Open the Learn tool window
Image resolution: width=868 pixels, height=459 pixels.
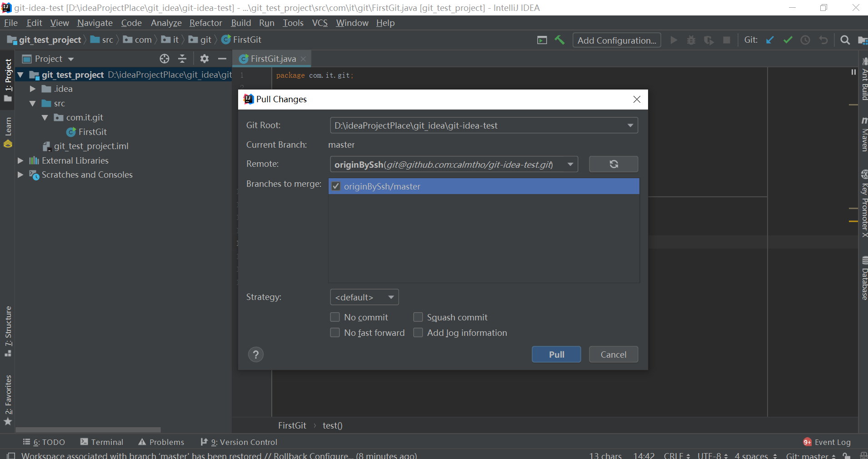click(x=8, y=132)
